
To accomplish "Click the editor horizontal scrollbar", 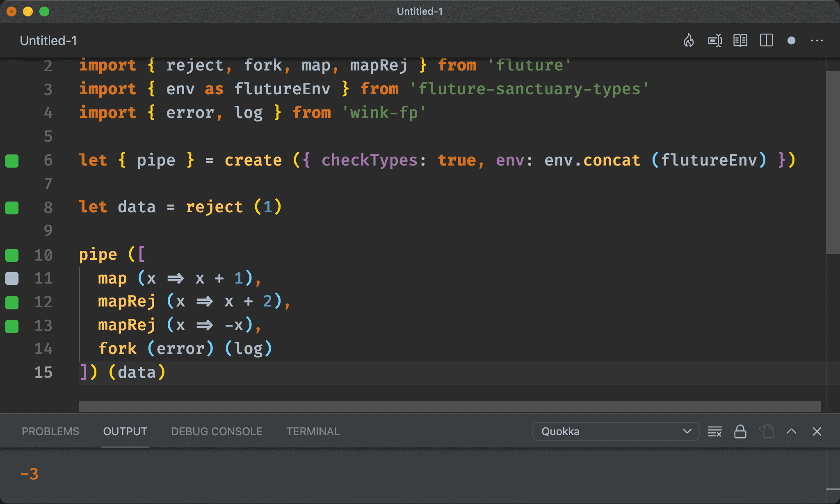I will [x=450, y=406].
